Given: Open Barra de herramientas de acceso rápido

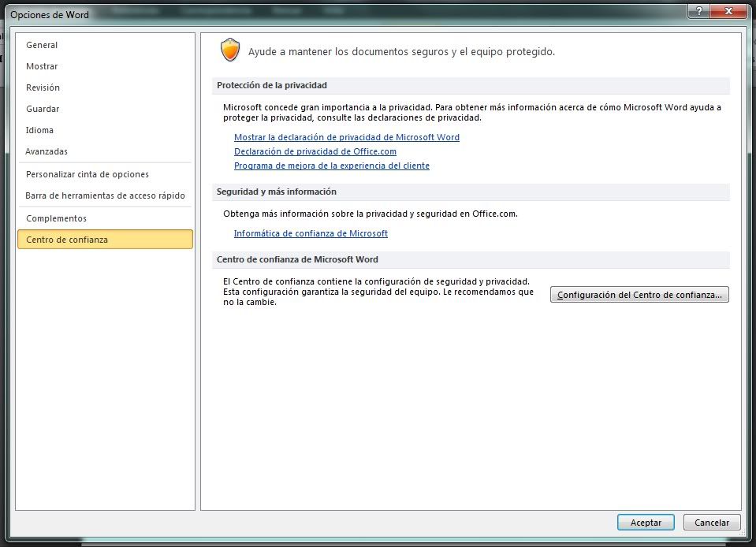Looking at the screenshot, I should pyautogui.click(x=105, y=195).
